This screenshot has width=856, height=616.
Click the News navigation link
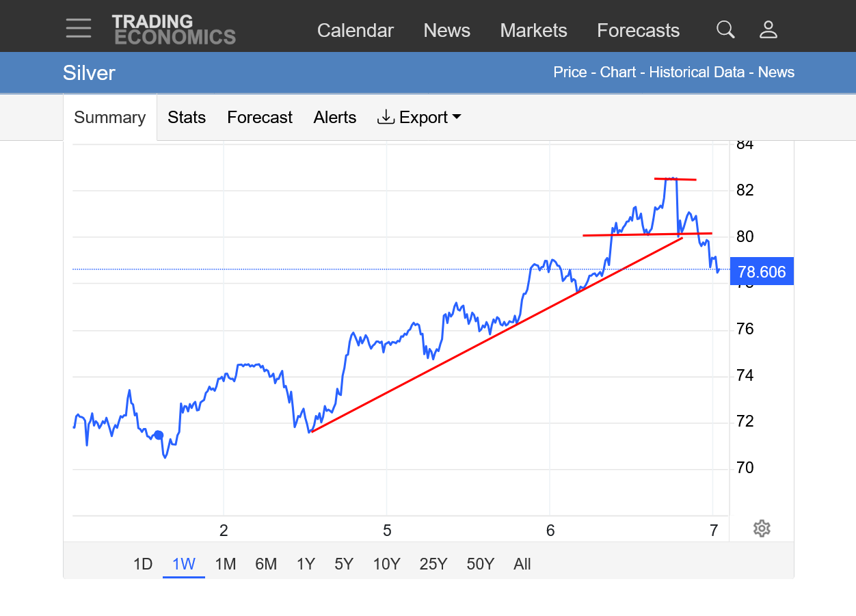[x=446, y=31]
